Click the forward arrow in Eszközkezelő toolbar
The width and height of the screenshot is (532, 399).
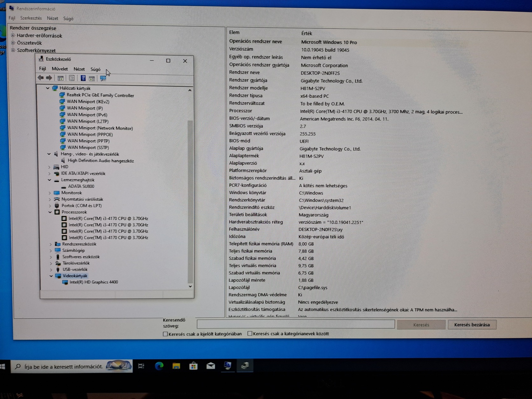49,78
